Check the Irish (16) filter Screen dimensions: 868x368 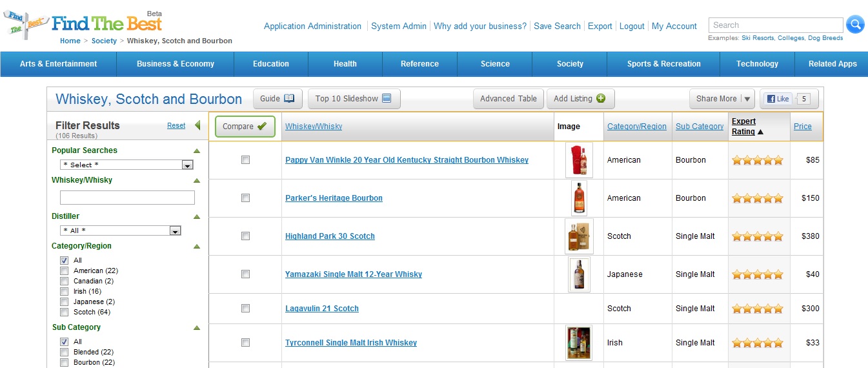pos(64,291)
